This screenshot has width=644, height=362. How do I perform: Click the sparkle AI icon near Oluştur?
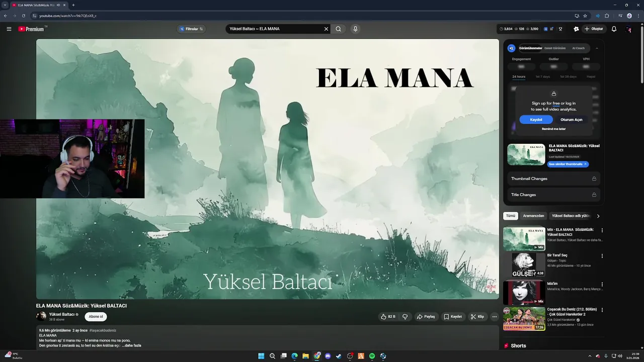pos(576,29)
